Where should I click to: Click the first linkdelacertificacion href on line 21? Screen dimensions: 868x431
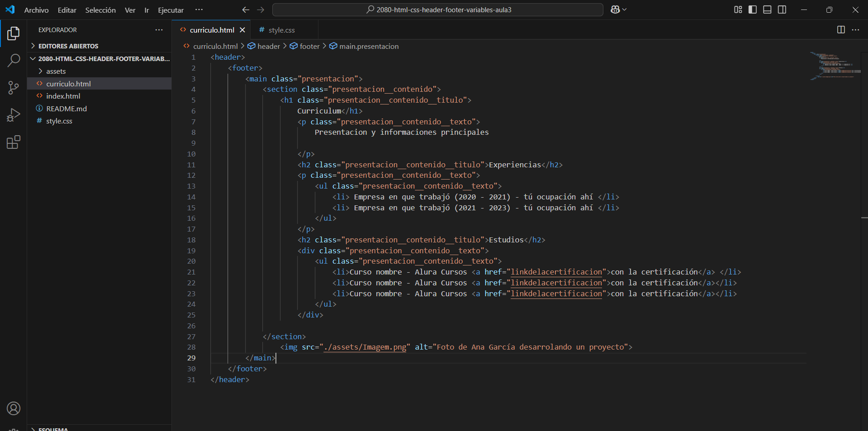[x=556, y=272]
